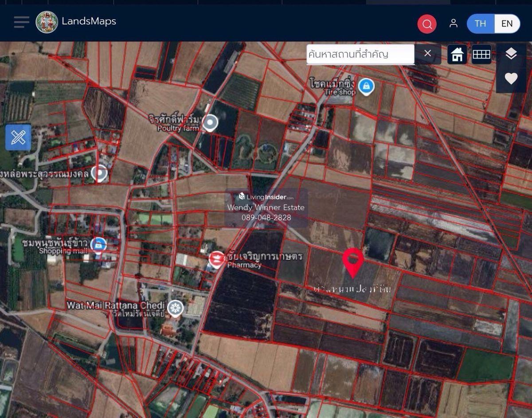Click the Wat Mai Rattana Chedi marker
The height and width of the screenshot is (418, 532).
pyautogui.click(x=176, y=308)
